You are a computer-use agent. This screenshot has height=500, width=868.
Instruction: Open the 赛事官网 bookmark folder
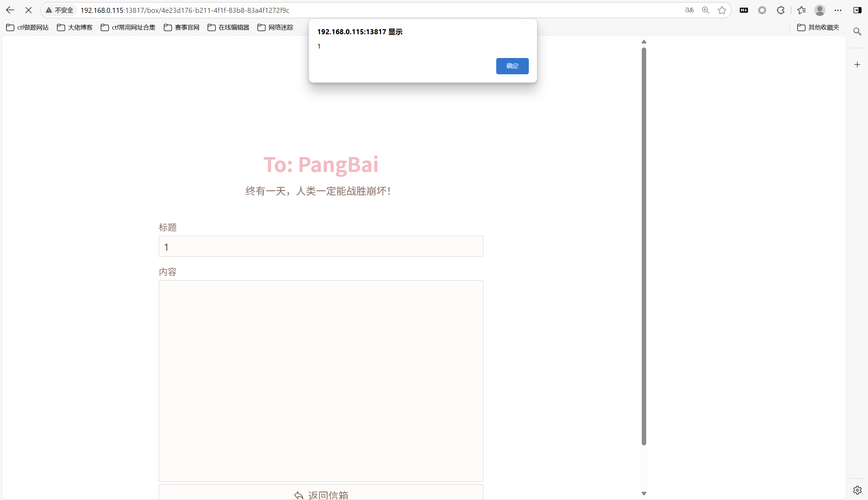pyautogui.click(x=181, y=27)
